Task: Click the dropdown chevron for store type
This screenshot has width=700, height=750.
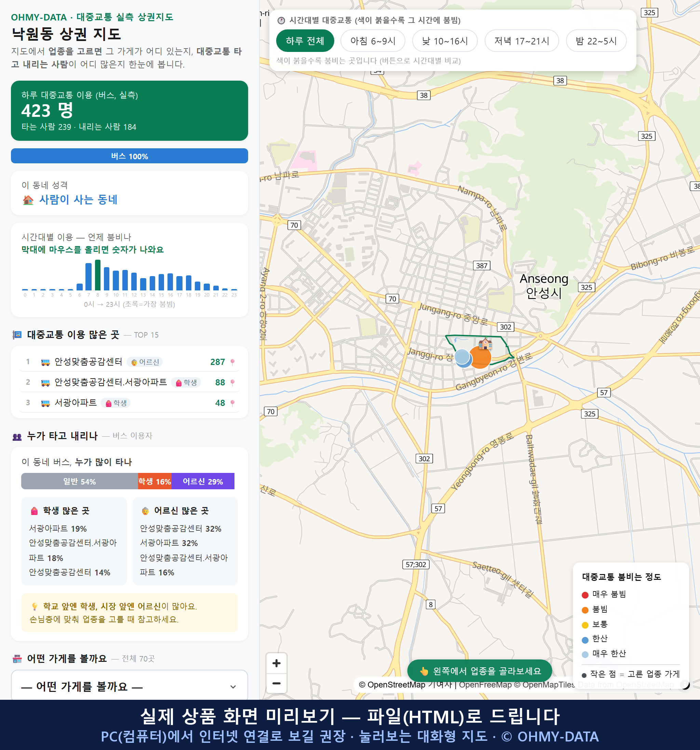Action: [x=233, y=687]
